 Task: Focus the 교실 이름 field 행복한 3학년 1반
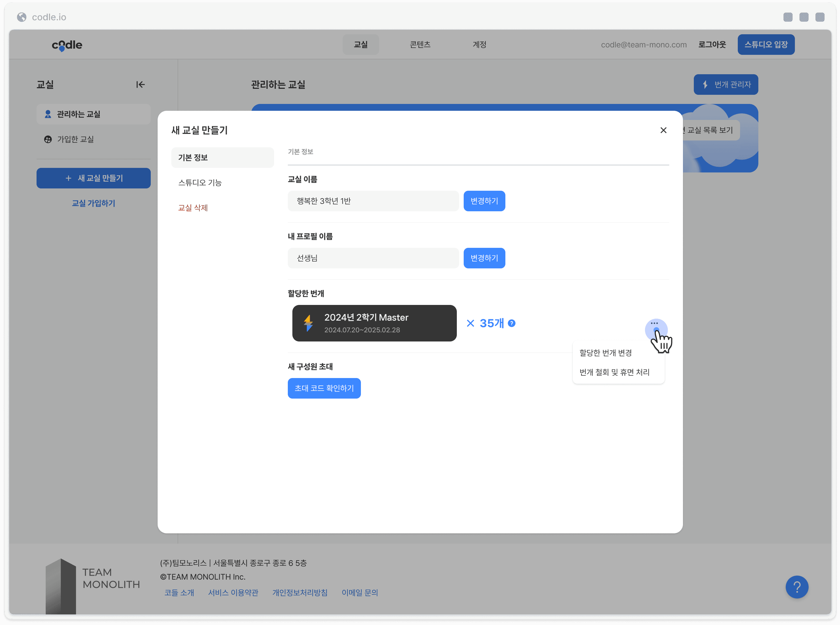373,201
